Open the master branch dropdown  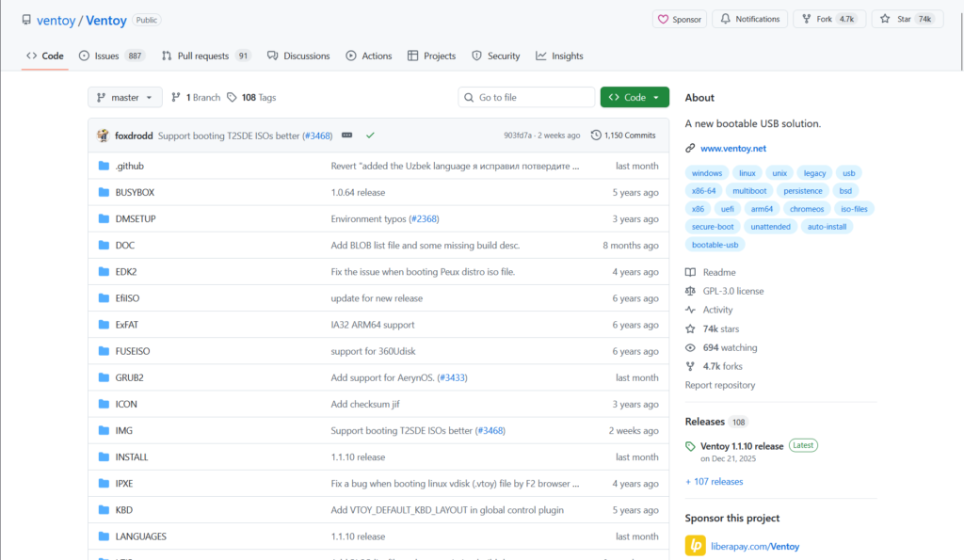(x=125, y=97)
